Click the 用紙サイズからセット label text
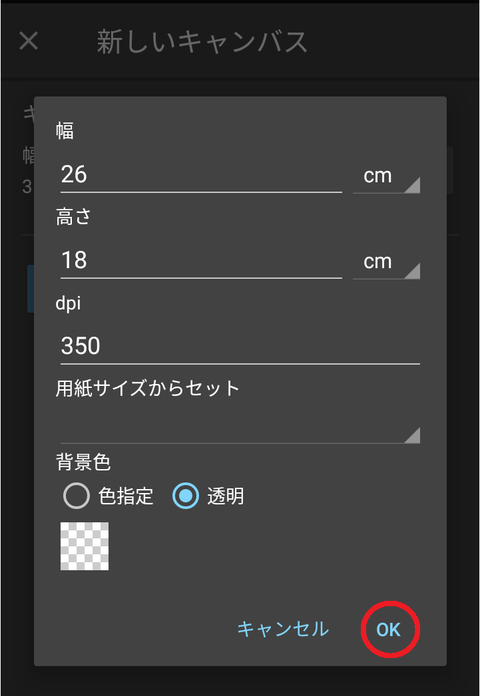 click(x=147, y=388)
